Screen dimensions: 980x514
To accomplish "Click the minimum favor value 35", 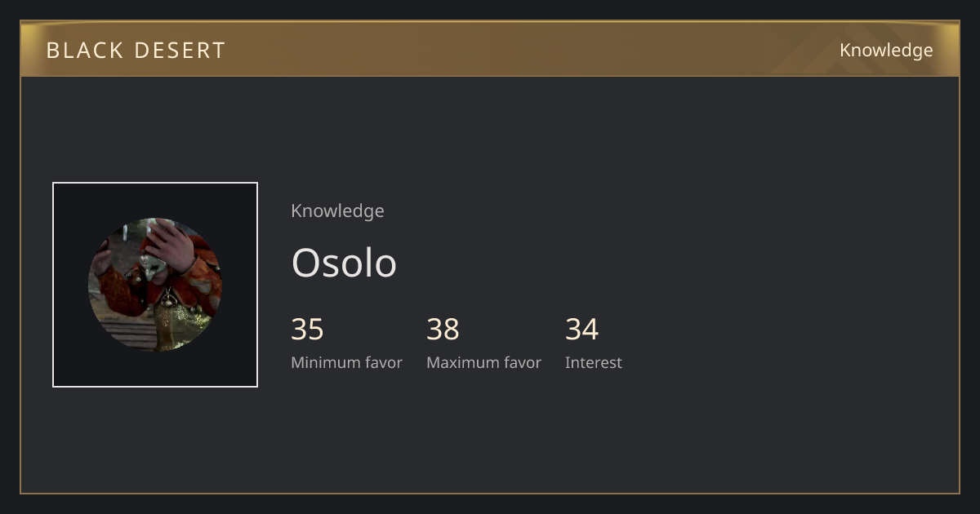I will 308,329.
